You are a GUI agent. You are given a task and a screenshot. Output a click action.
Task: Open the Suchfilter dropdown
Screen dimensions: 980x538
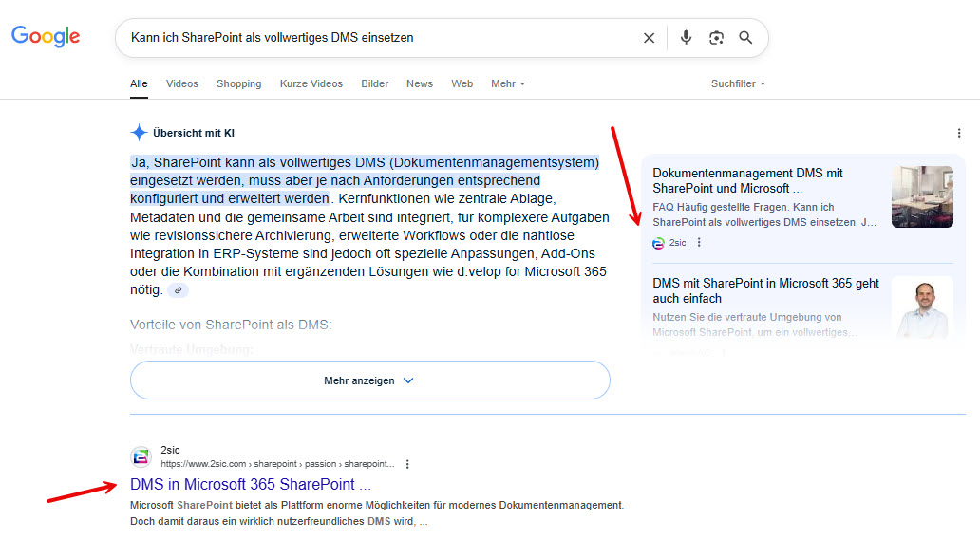coord(738,83)
